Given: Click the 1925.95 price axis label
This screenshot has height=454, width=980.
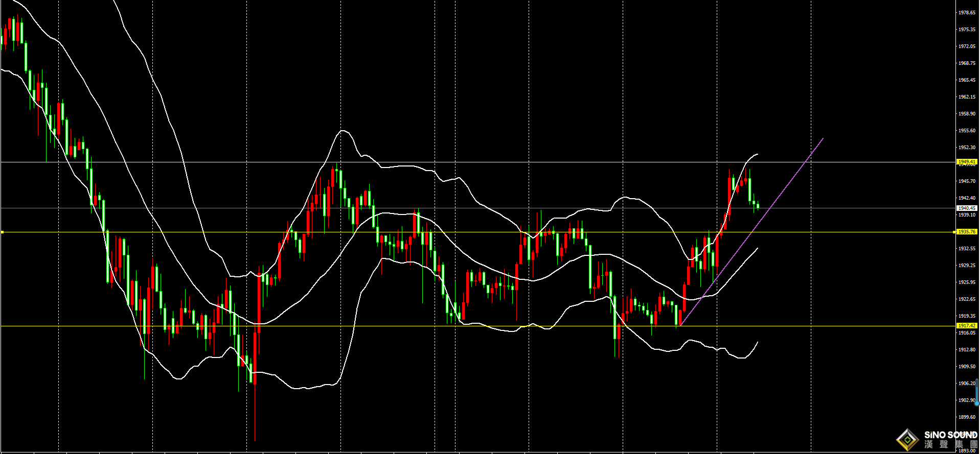Looking at the screenshot, I should 967,282.
